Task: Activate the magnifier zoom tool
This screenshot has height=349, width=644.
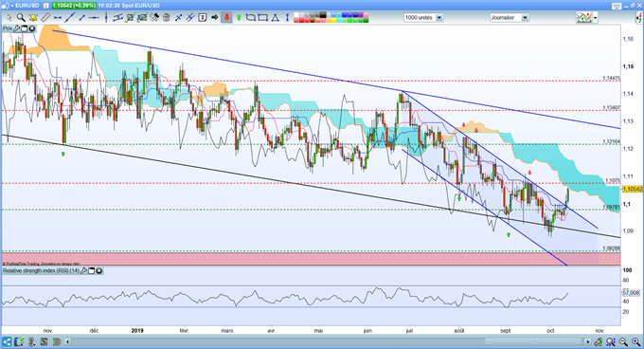Action: pyautogui.click(x=21, y=18)
